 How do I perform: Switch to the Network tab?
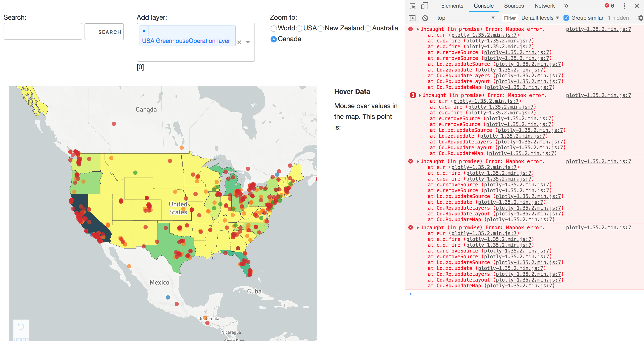click(x=544, y=6)
